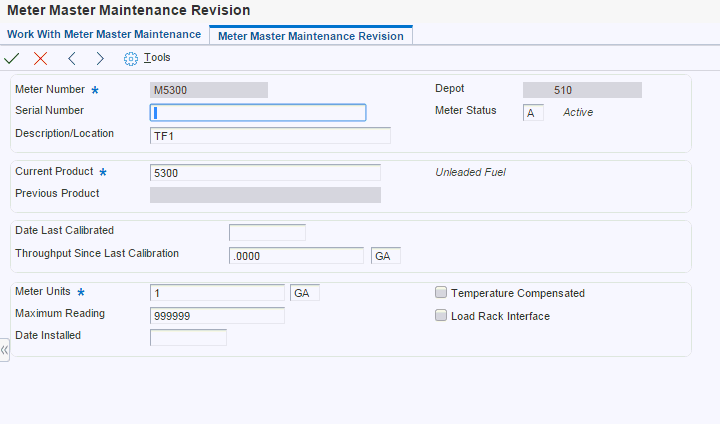Toggle Load Rack Interface checkbox
720x424 pixels.
tap(441, 316)
